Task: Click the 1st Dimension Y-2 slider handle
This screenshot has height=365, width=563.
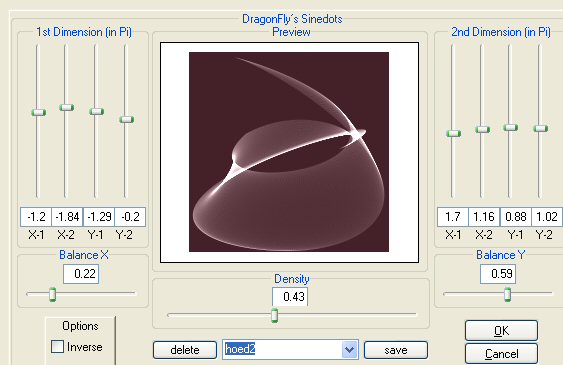Action: pyautogui.click(x=126, y=120)
